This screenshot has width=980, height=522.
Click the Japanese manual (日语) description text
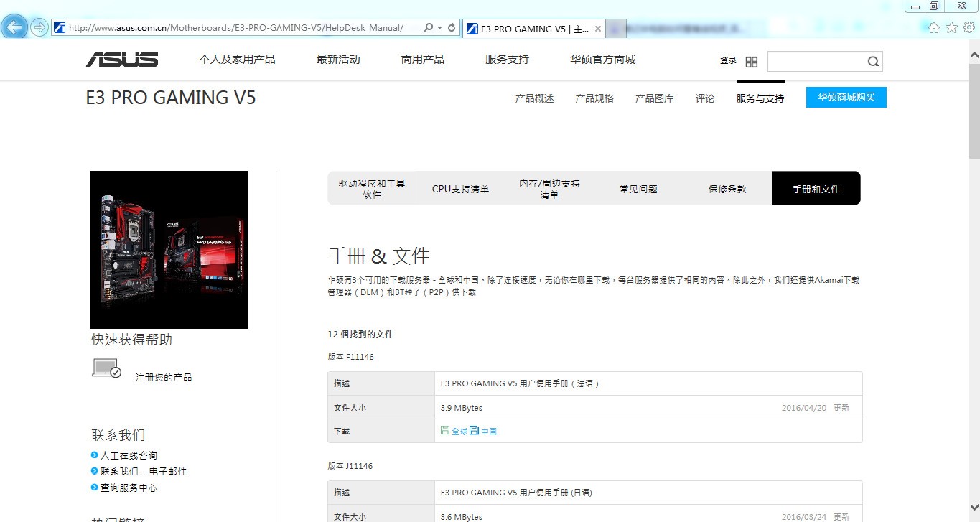tap(516, 493)
